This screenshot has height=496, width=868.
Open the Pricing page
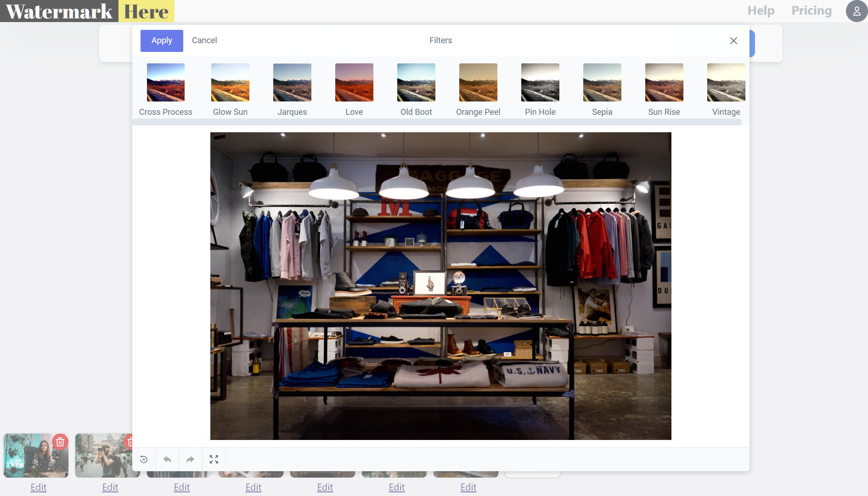pyautogui.click(x=811, y=10)
